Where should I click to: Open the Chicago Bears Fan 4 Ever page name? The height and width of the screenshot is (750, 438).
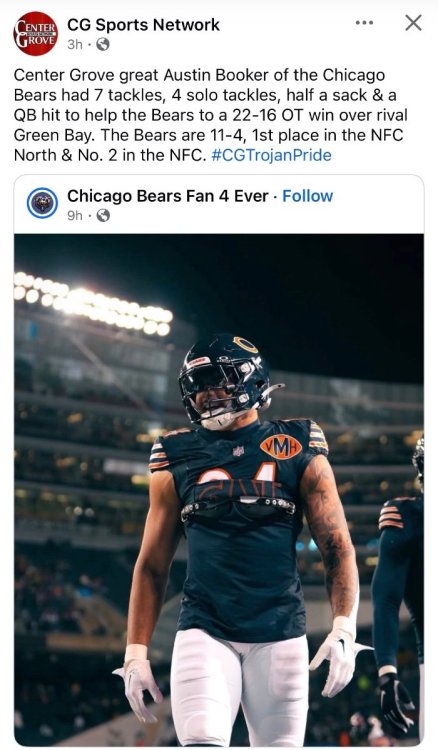click(167, 196)
